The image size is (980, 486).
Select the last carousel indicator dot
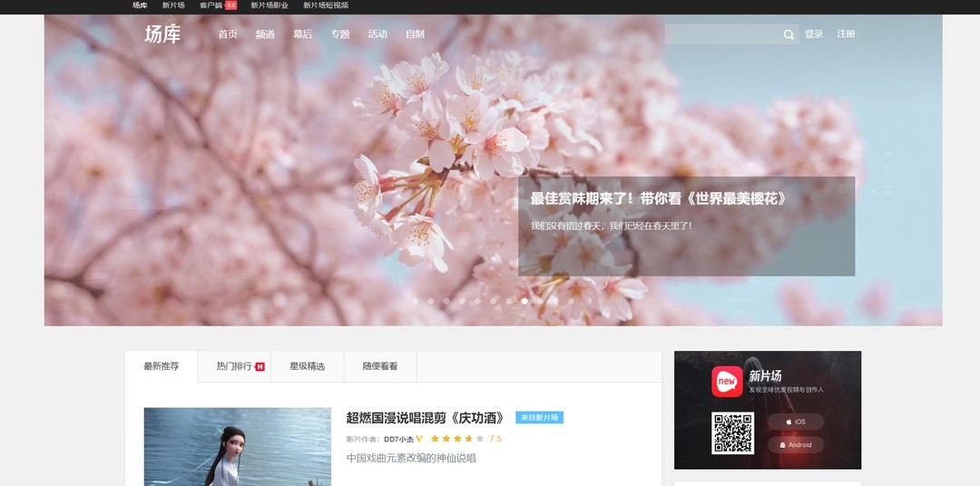pos(571,301)
